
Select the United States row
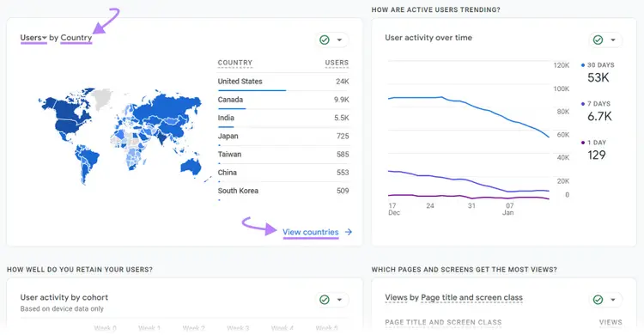(283, 82)
